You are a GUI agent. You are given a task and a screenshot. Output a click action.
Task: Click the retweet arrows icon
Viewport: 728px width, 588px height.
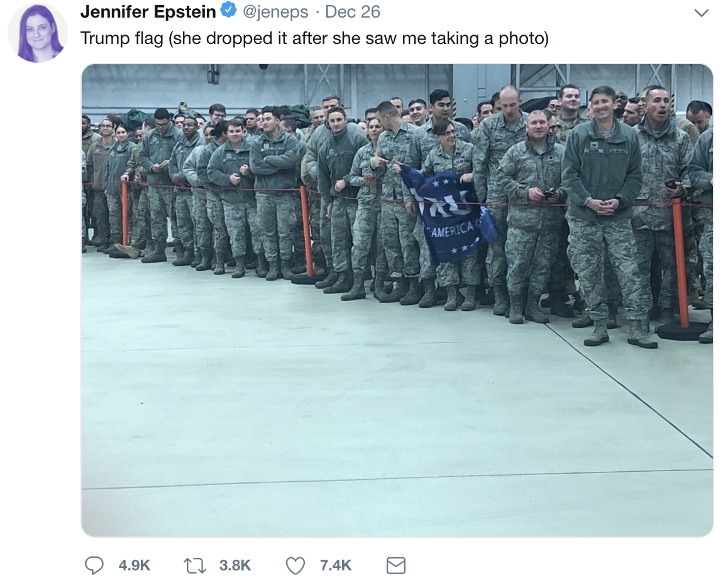[x=194, y=566]
